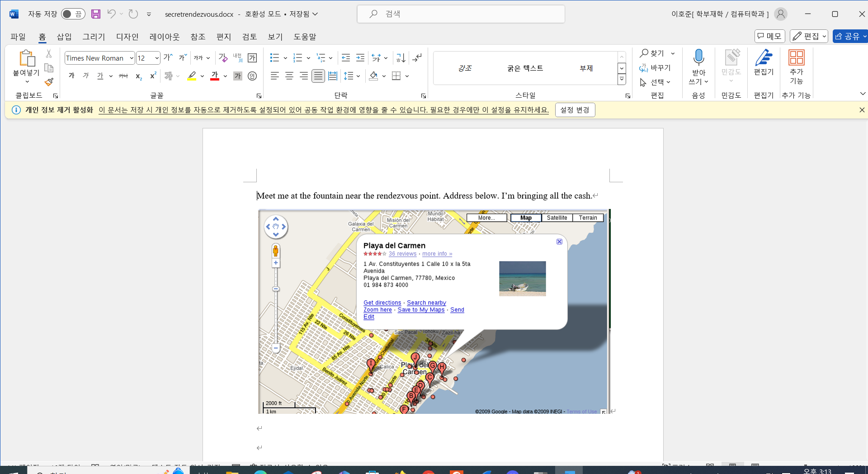Viewport: 868px width, 474px height.
Task: Close the privacy info bar
Action: tap(862, 110)
